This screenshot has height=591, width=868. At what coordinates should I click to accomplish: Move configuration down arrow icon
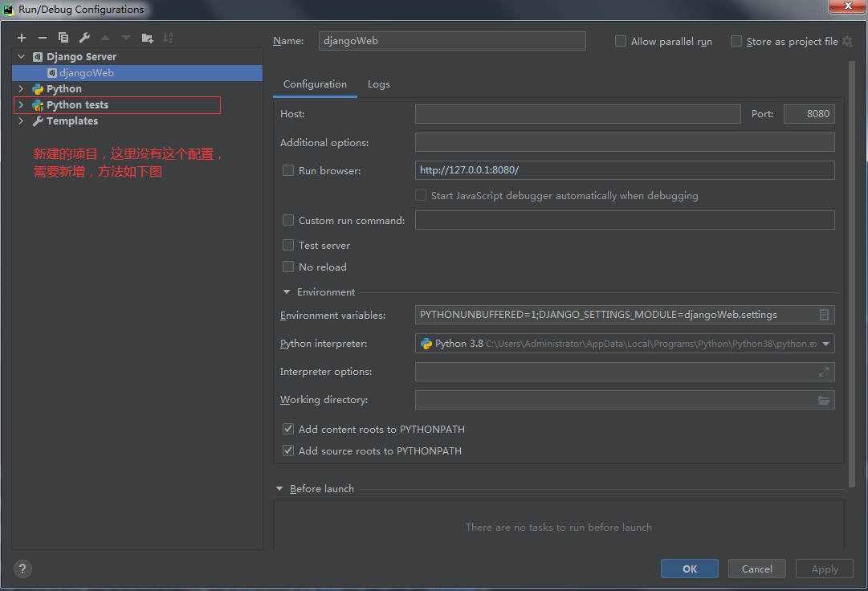coord(126,38)
